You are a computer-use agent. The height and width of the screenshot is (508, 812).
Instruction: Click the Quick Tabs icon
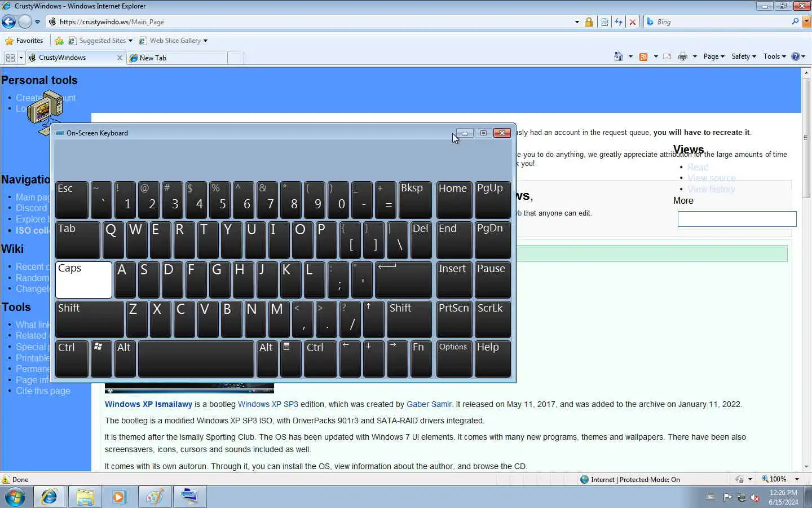coord(10,58)
